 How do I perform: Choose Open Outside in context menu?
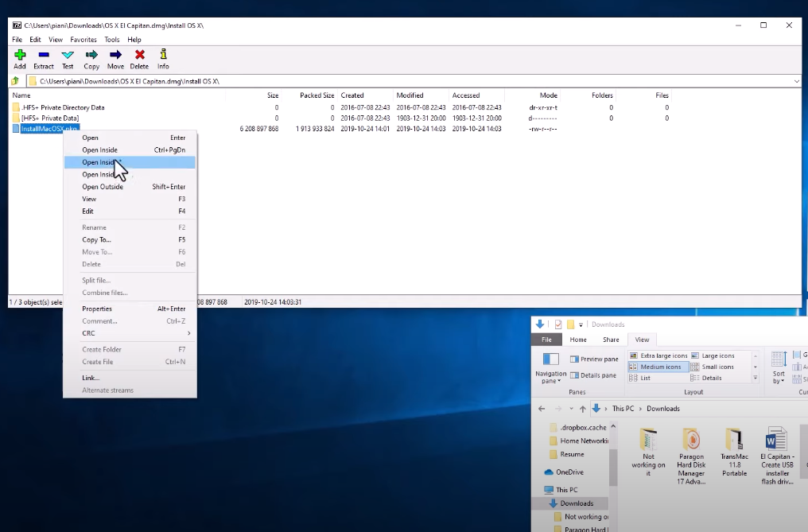pos(130,187)
